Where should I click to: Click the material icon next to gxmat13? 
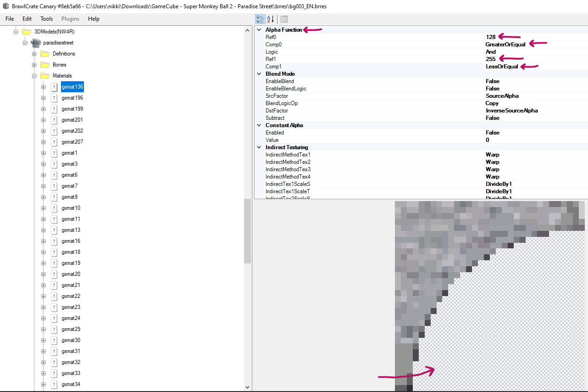coord(54,230)
